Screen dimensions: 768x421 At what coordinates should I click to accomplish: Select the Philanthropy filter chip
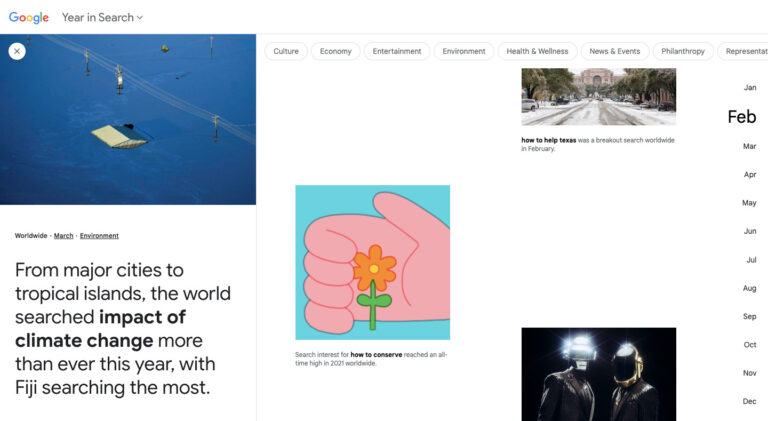pos(683,51)
